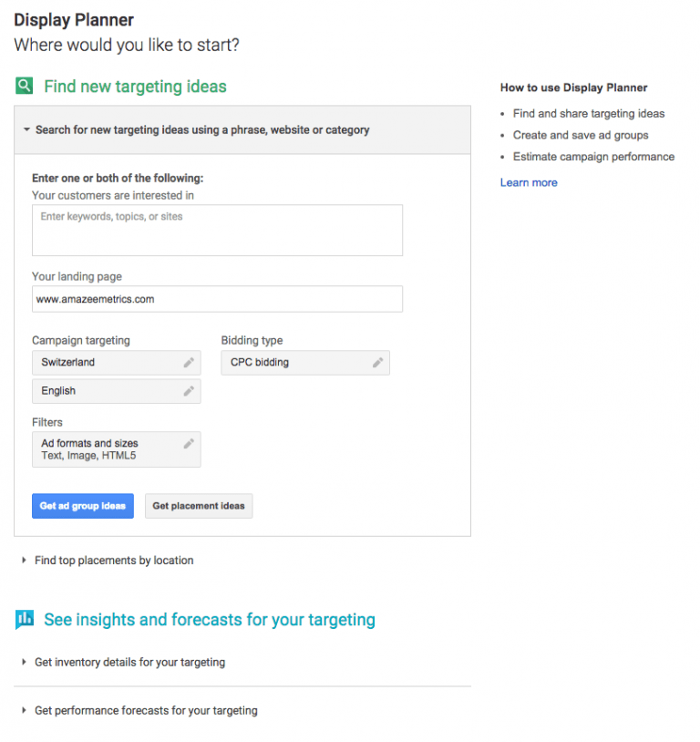This screenshot has height=742, width=700.
Task: Click the green Find new targeting ideas icon
Action: coord(25,86)
